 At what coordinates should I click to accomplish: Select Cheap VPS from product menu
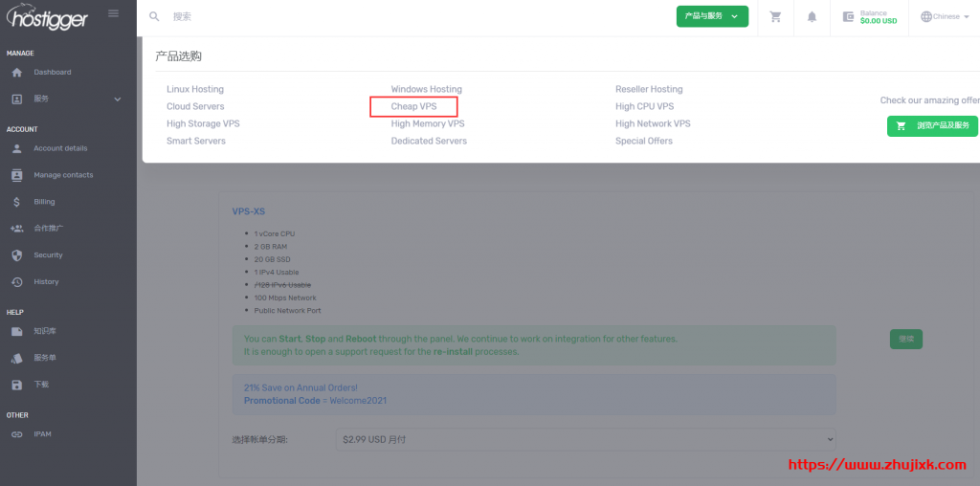tap(413, 106)
